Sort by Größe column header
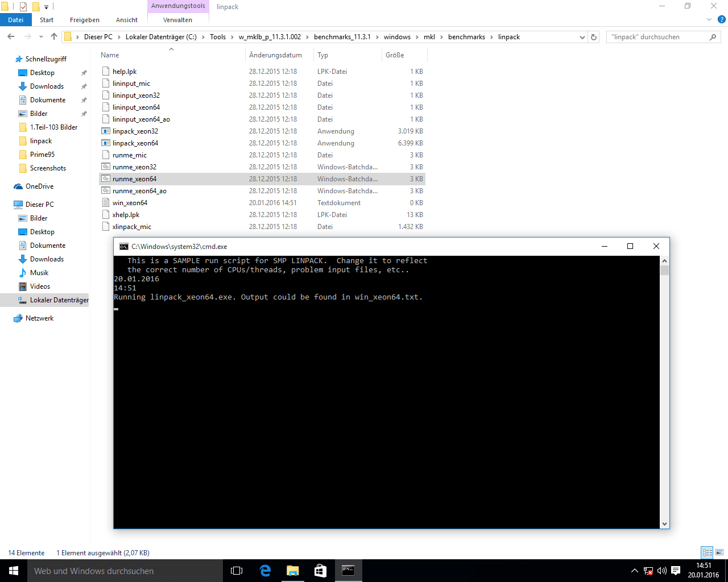The height and width of the screenshot is (582, 728). tap(404, 55)
